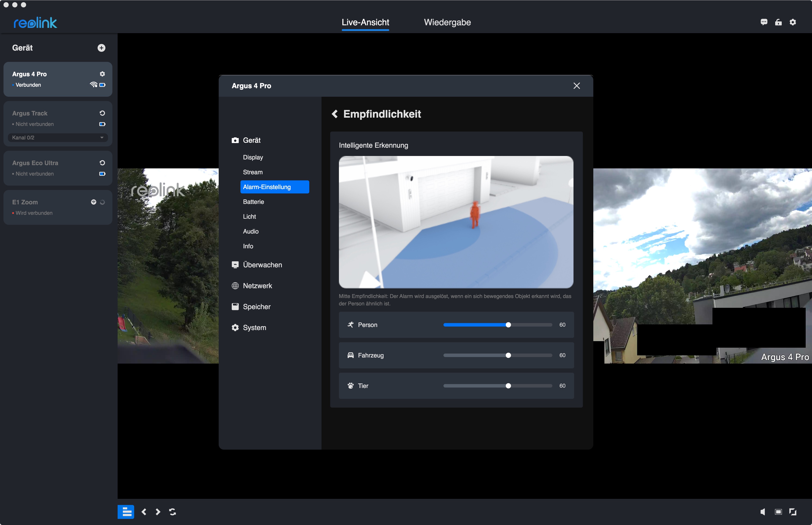This screenshot has width=812, height=525.
Task: Open global settings gear in header
Action: click(793, 22)
